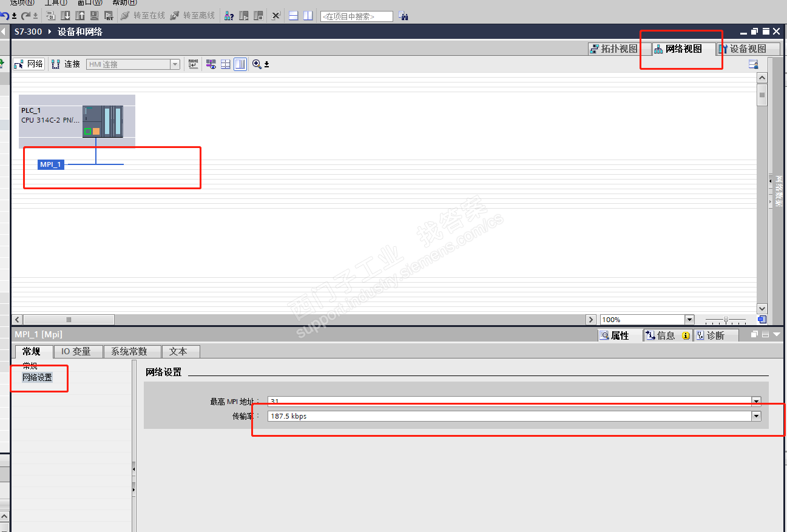Click the 在项目中搜索 search field

click(x=357, y=16)
